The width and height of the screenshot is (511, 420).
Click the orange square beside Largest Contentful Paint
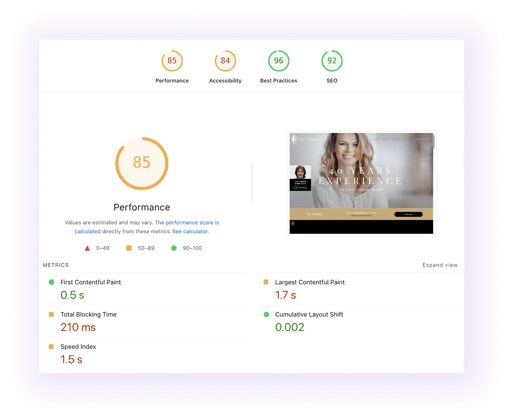tap(266, 282)
